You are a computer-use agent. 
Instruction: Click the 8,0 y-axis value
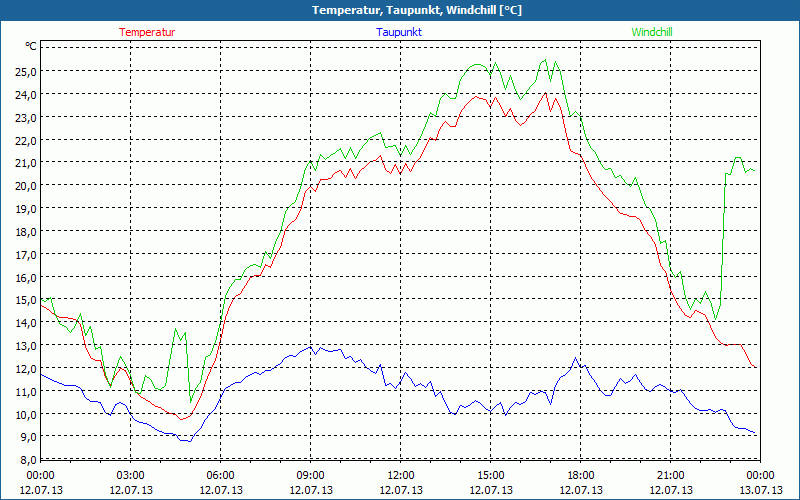tap(28, 460)
